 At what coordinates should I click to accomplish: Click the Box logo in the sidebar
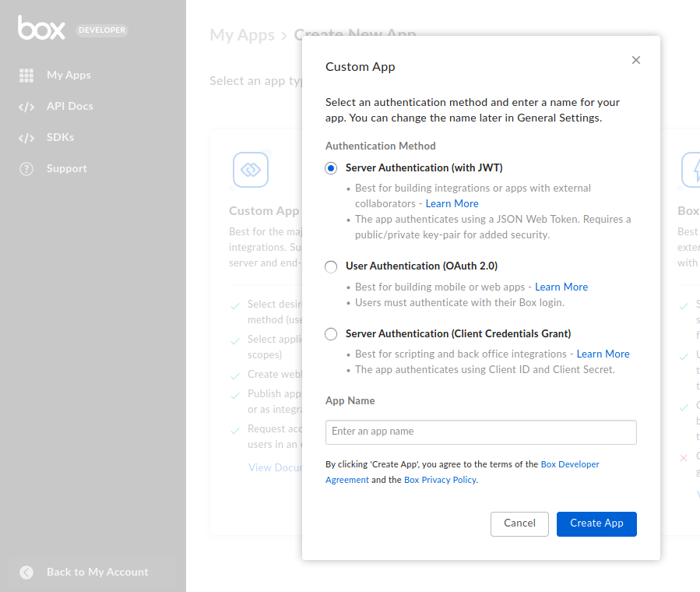[x=40, y=29]
